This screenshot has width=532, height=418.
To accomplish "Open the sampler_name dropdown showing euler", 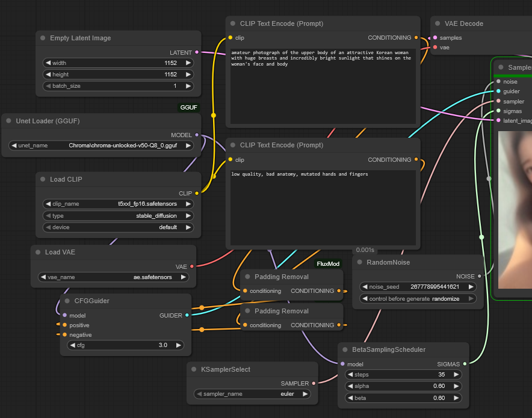I will [x=252, y=393].
